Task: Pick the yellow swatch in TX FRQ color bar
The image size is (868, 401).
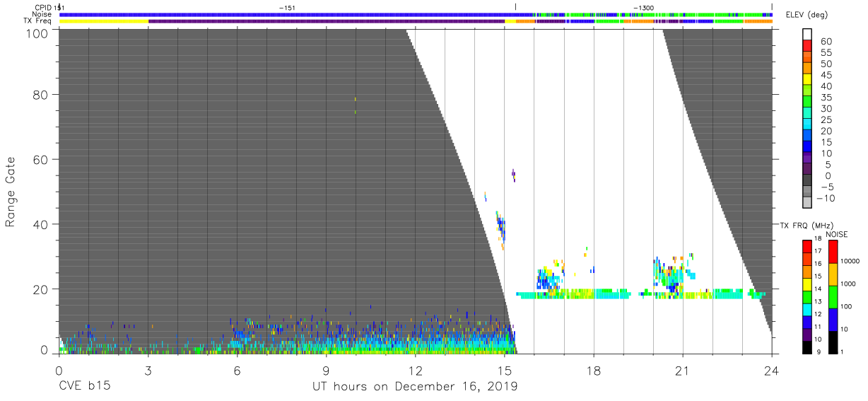Action: click(807, 284)
